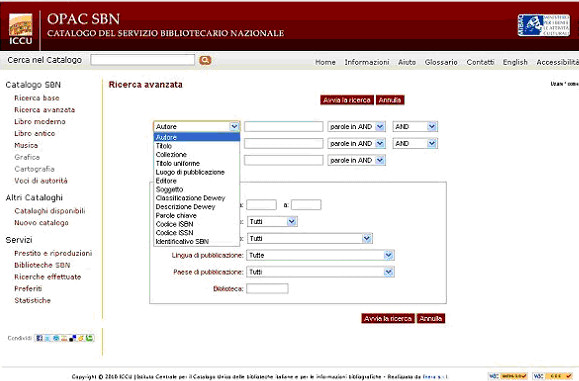Choose Descrizione Dewey option
This screenshot has height=381, width=579.
(x=196, y=207)
